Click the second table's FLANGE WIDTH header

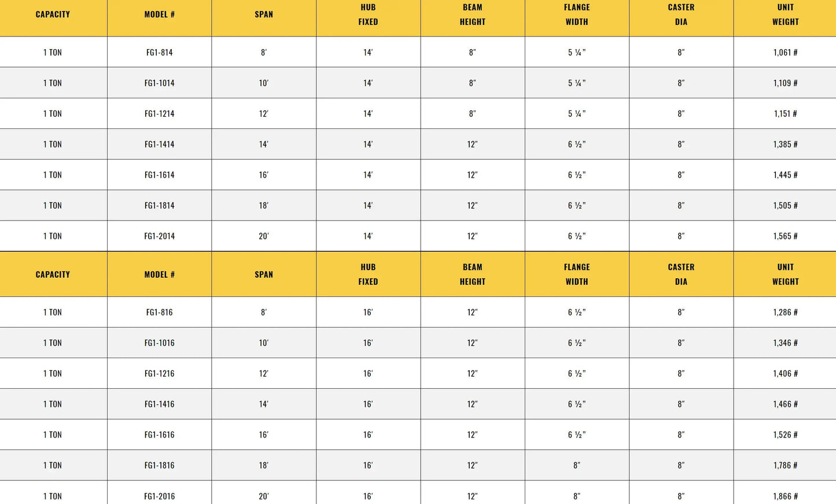[x=577, y=274]
